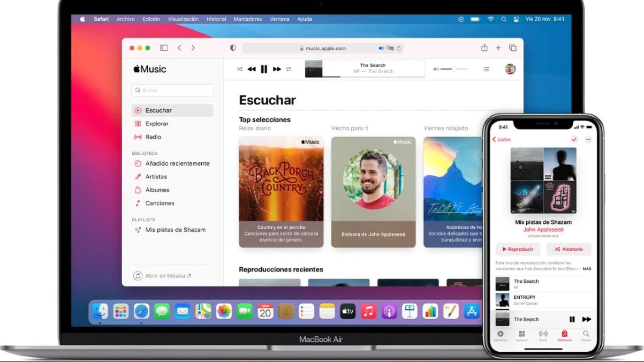Viewport: 644px width, 362px height.
Task: Open the App Store dock icon
Action: [x=472, y=311]
